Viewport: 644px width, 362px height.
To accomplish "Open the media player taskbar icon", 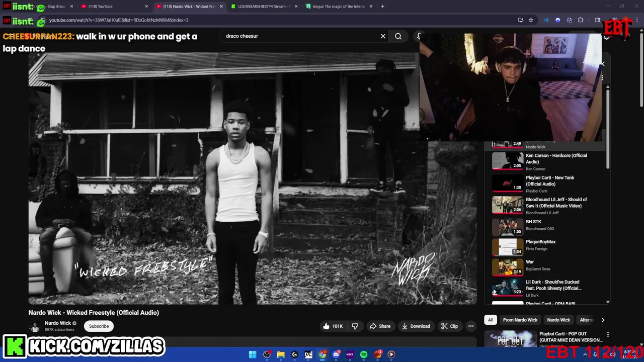I will pyautogui.click(x=391, y=354).
